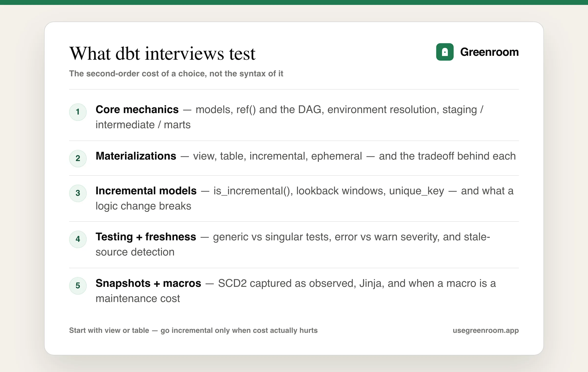The image size is (588, 372).
Task: Click the text "logic change breaks"
Action: [143, 206]
